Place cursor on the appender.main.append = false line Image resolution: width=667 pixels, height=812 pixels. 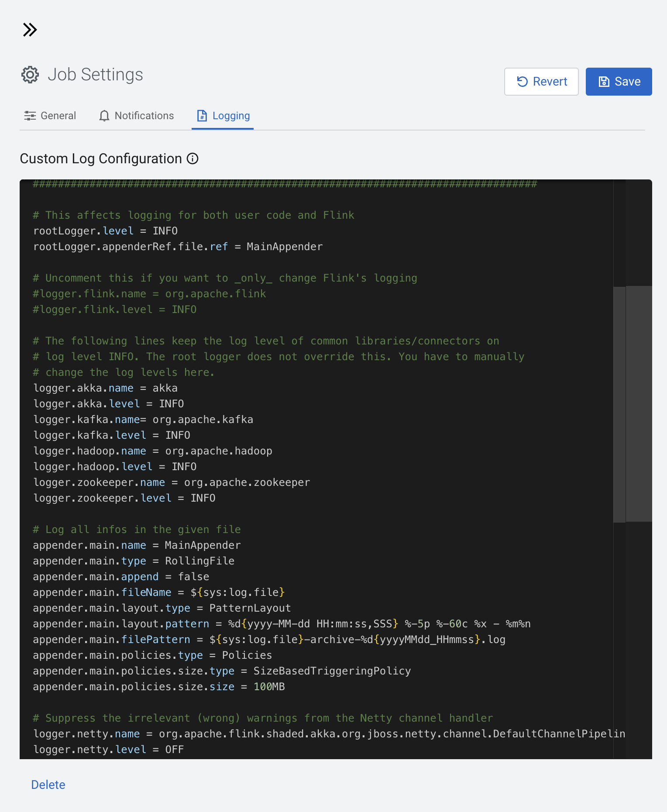click(121, 577)
